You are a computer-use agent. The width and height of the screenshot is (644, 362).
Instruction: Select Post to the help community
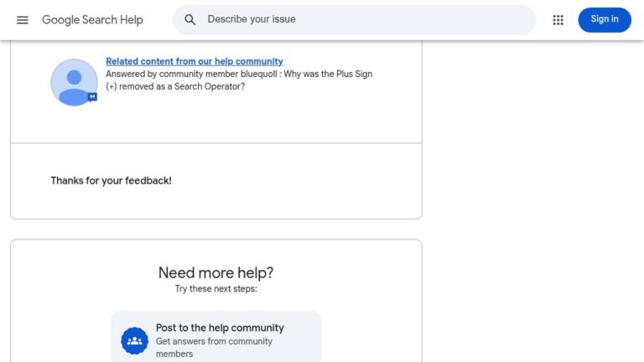tap(216, 337)
